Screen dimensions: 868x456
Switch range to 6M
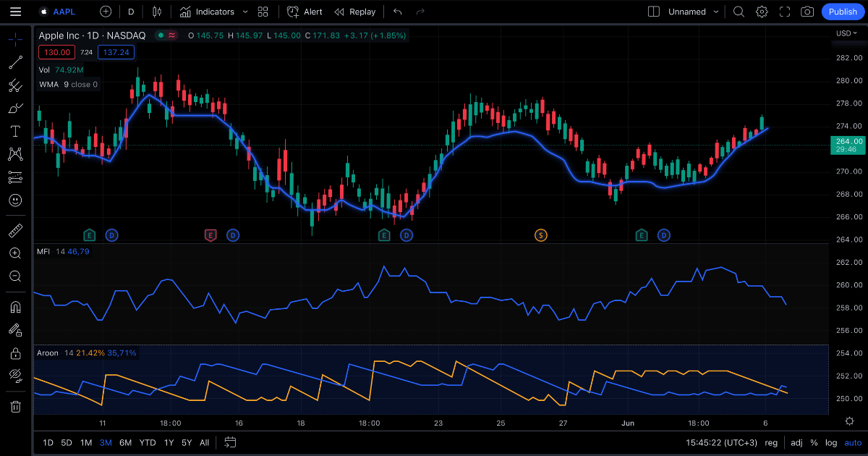coord(126,442)
